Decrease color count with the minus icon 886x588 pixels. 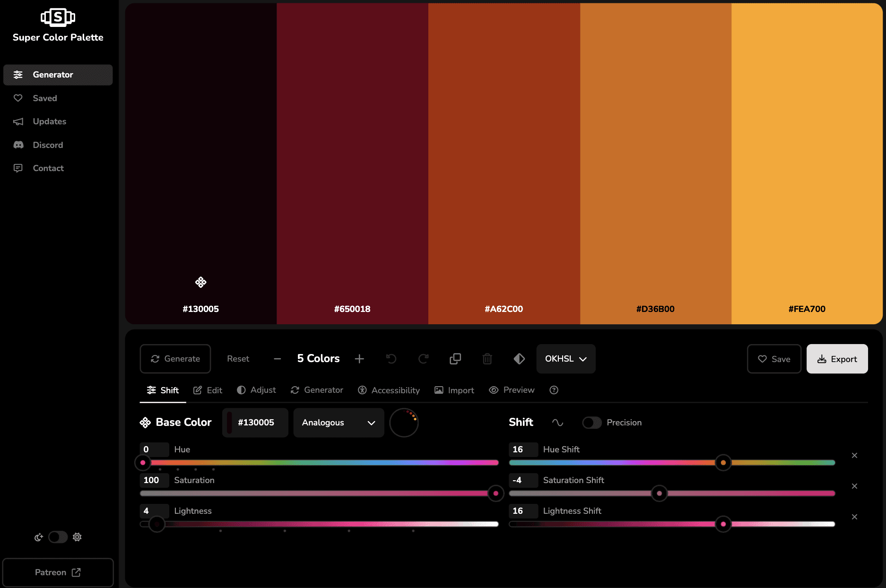tap(278, 359)
